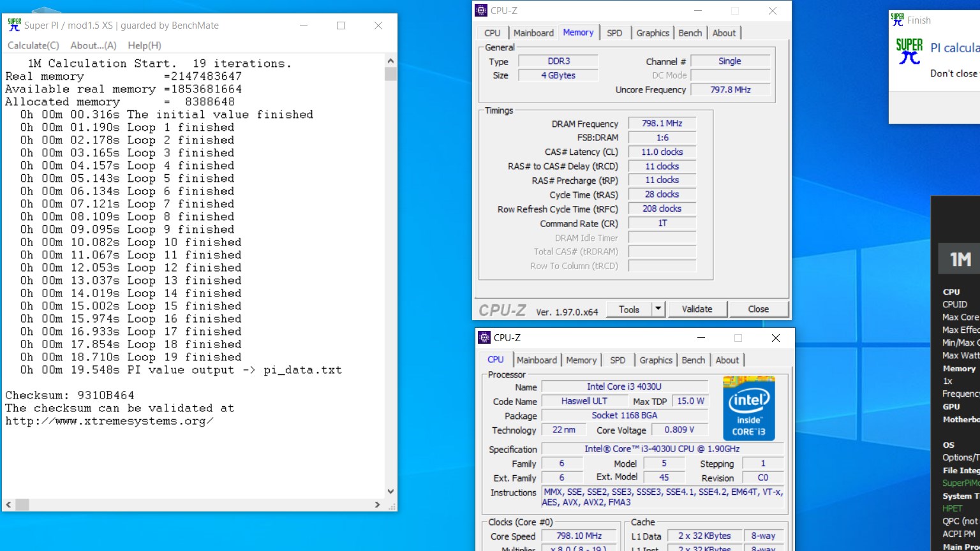
Task: Click the horizontal scroll left arrow in Super PI
Action: (8, 504)
